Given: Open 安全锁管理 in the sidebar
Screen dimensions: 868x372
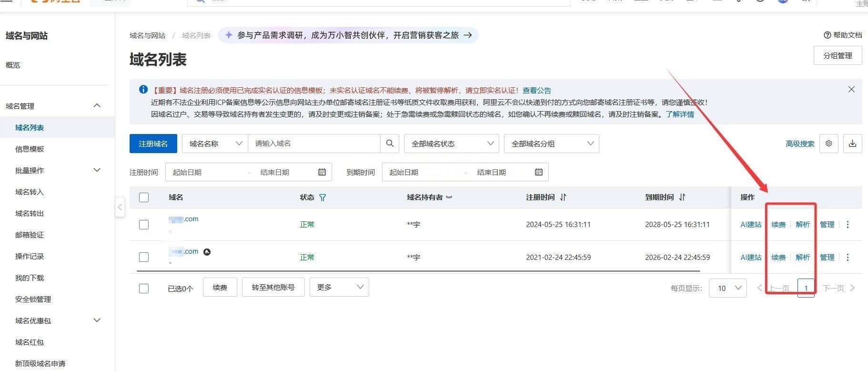Looking at the screenshot, I should (x=33, y=299).
